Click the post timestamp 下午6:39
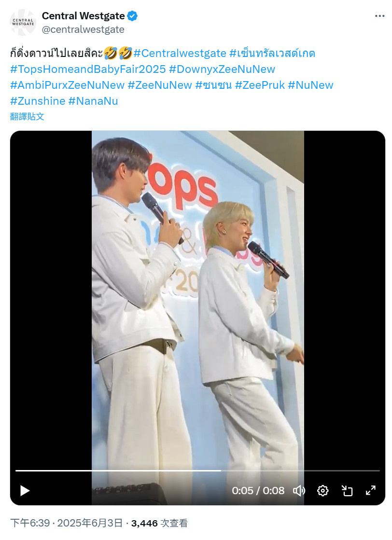This screenshot has height=540, width=392. tap(30, 523)
